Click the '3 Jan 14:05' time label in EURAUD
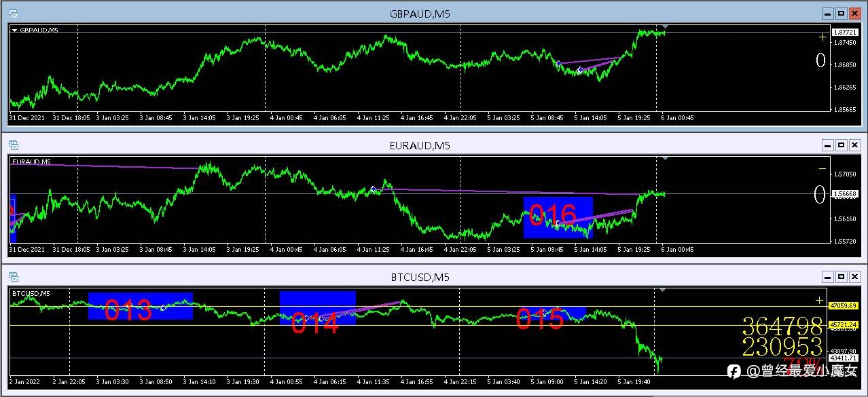 click(200, 250)
